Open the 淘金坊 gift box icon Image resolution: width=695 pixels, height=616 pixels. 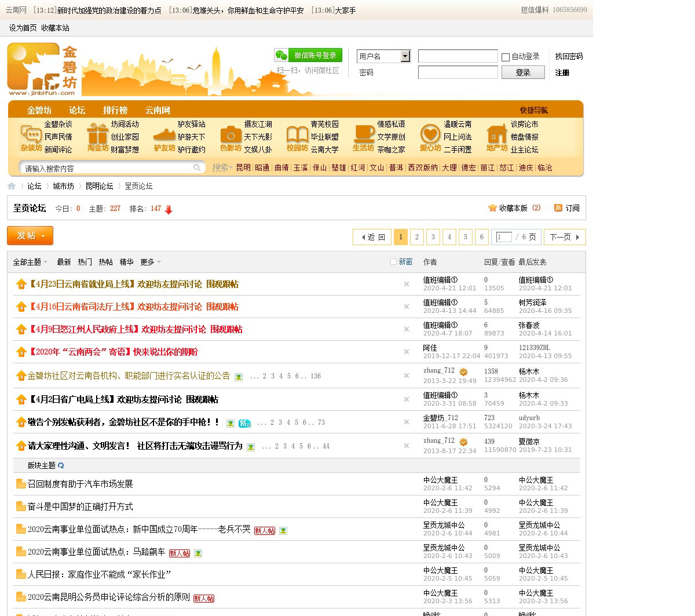[x=97, y=133]
